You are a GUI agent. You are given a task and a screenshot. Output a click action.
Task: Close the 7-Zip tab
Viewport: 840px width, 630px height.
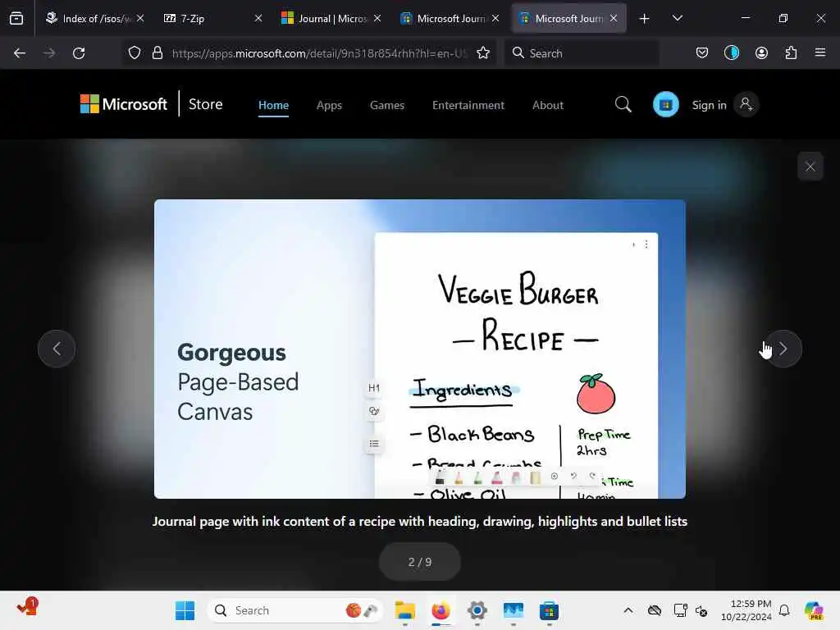tap(258, 18)
